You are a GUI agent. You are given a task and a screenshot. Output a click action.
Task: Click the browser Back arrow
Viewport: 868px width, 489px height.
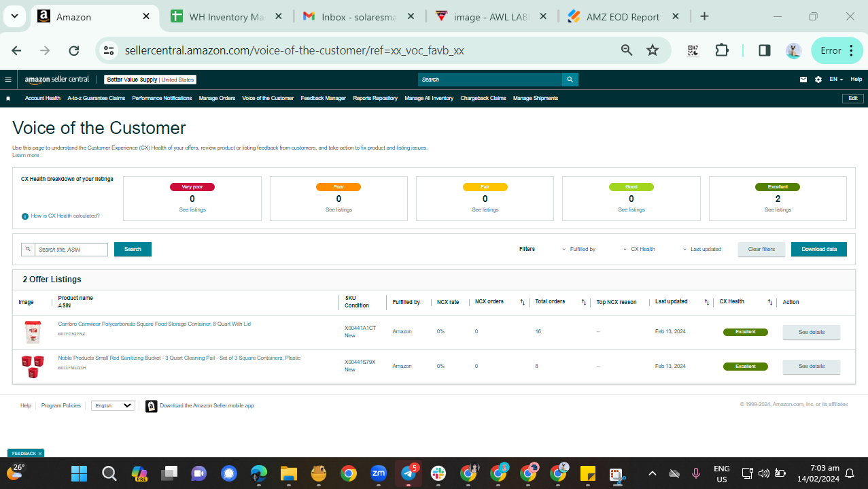[x=17, y=50]
